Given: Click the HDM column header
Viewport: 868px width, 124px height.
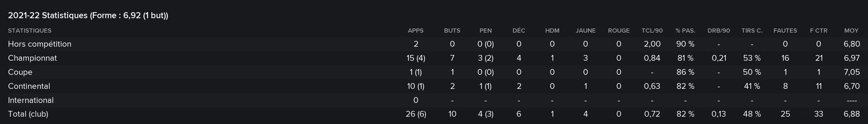Looking at the screenshot, I should click(x=552, y=31).
